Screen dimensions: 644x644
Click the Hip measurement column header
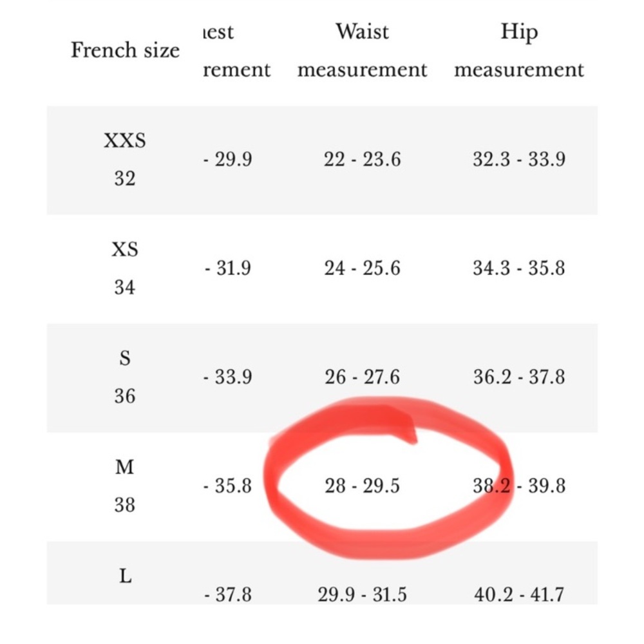[519, 50]
